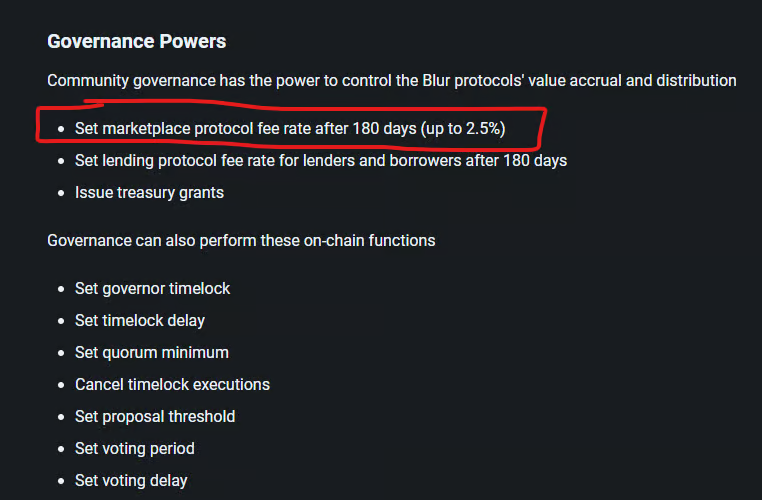Click the Set voting period item

tap(134, 448)
